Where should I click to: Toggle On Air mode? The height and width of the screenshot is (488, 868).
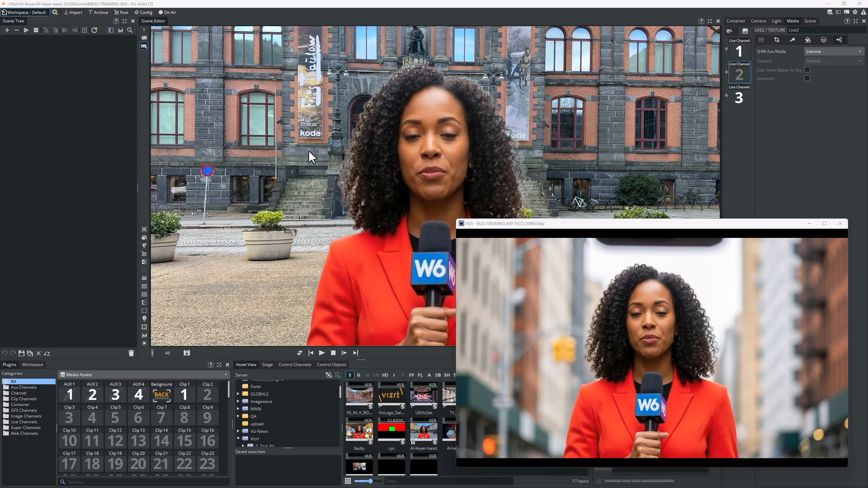tap(167, 12)
